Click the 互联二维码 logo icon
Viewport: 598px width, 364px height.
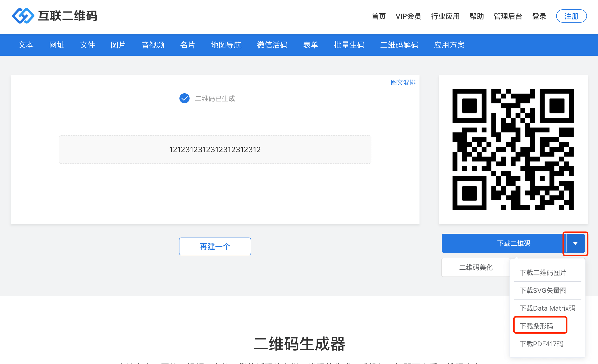pyautogui.click(x=23, y=16)
